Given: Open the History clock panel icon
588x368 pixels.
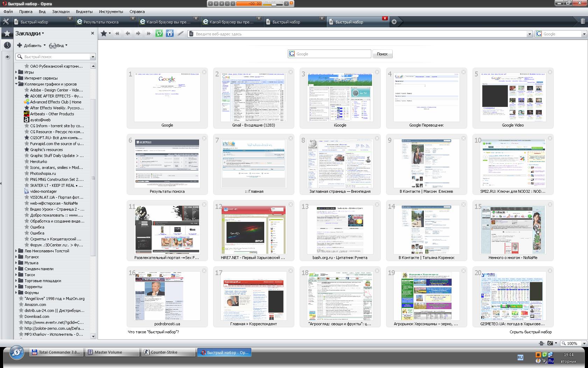Looking at the screenshot, I should tap(7, 45).
